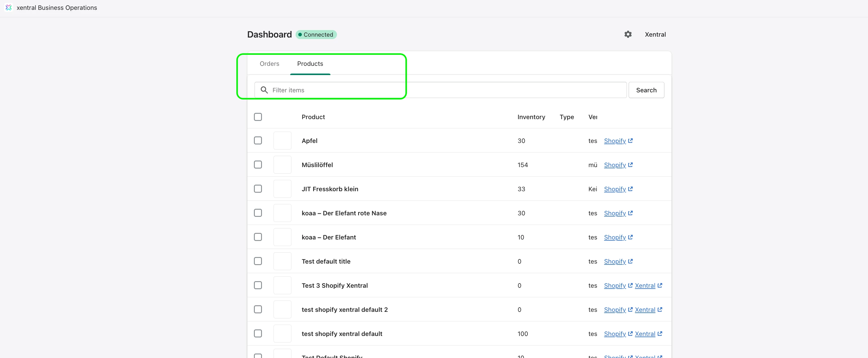Image resolution: width=868 pixels, height=358 pixels.
Task: Click the Connected status badge
Action: coord(316,34)
